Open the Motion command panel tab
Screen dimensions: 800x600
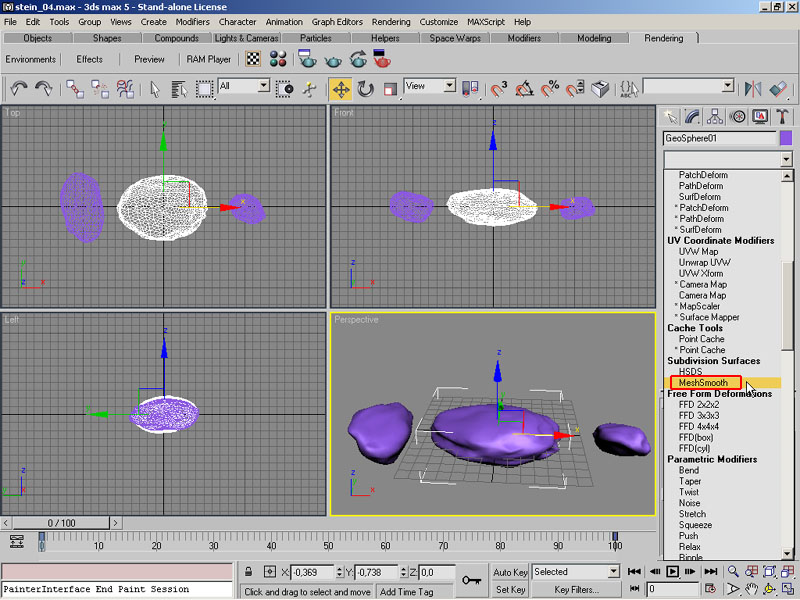coord(738,116)
